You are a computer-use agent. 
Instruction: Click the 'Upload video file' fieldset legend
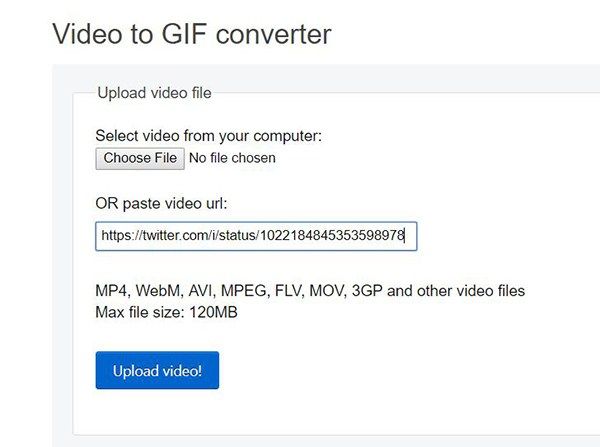[154, 93]
